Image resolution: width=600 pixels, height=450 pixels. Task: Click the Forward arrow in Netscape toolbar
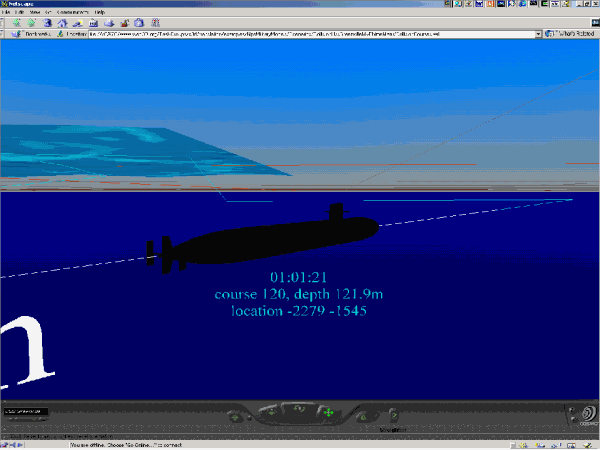tap(31, 21)
